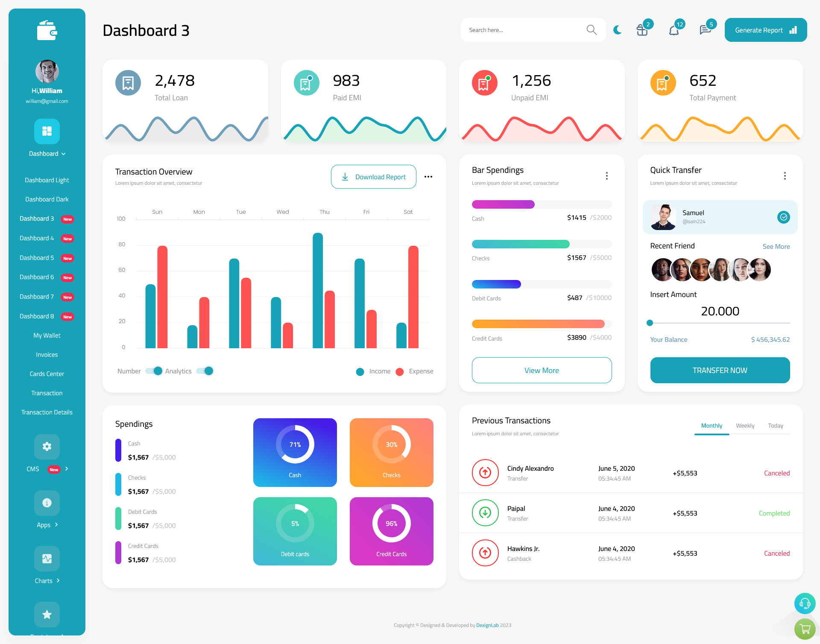
Task: Click the search input field
Action: [530, 29]
